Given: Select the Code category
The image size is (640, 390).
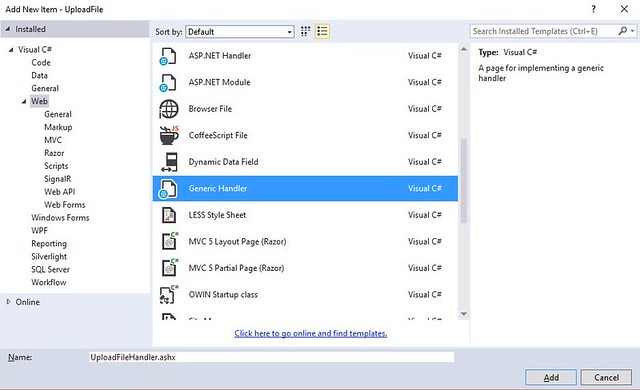Looking at the screenshot, I should pyautogui.click(x=41, y=63).
